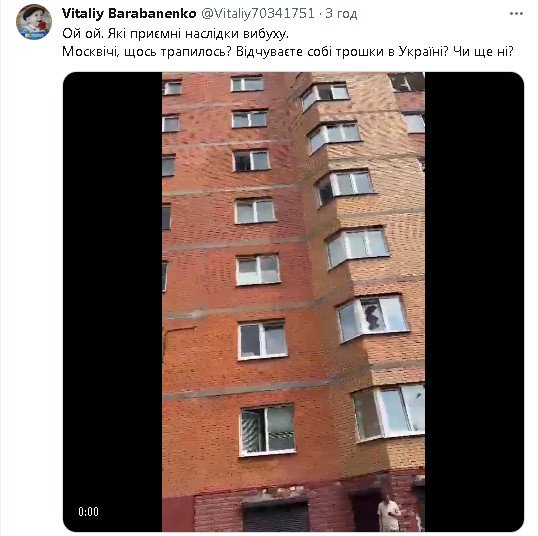
Task: Click the topmost flat window in the video's center column
Action: [247, 83]
